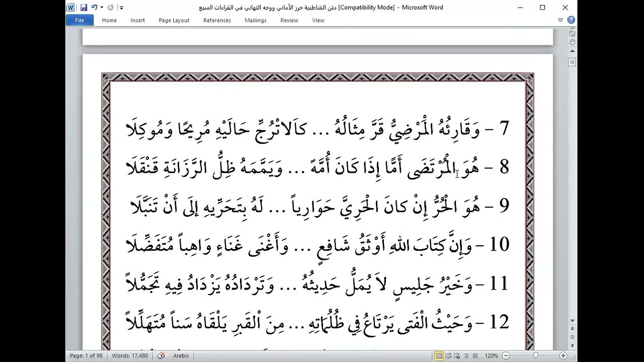Click the 'Page: 1 of 96' status indicator
Image resolution: width=644 pixels, height=362 pixels.
(x=86, y=355)
